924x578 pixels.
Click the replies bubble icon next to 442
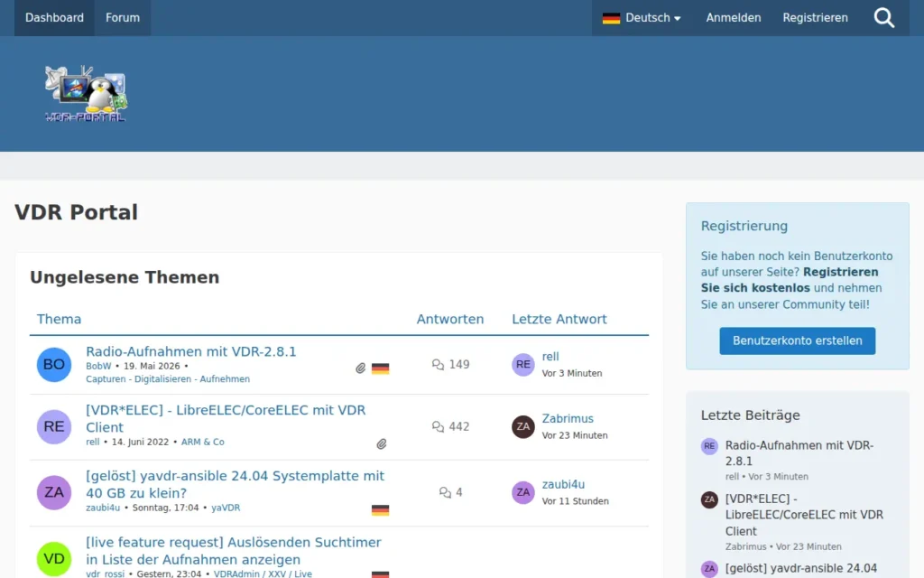pos(438,426)
